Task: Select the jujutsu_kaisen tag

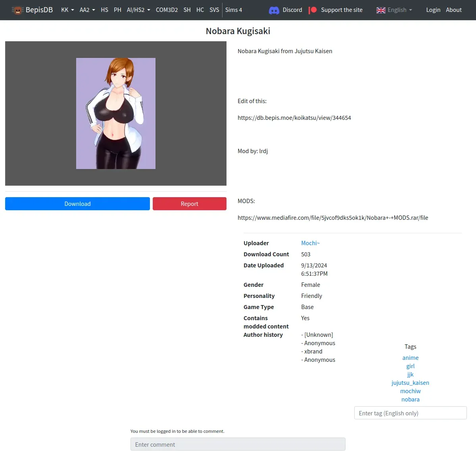Action: click(411, 383)
